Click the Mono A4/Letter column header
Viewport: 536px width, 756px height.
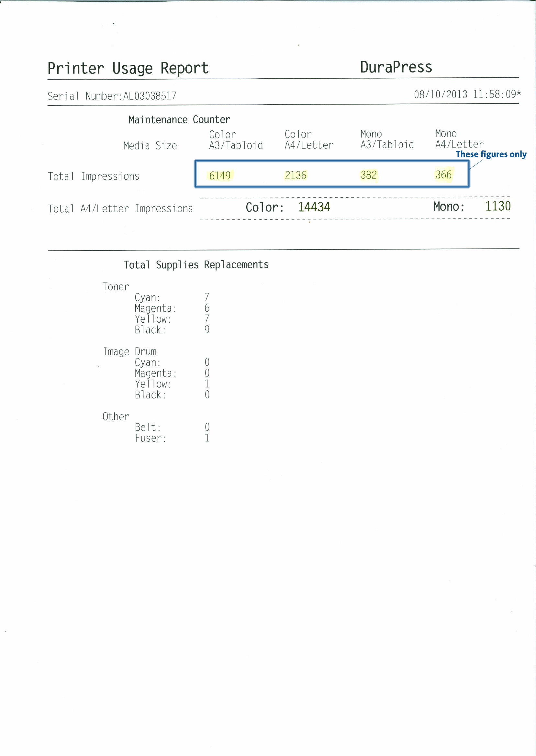click(x=459, y=139)
